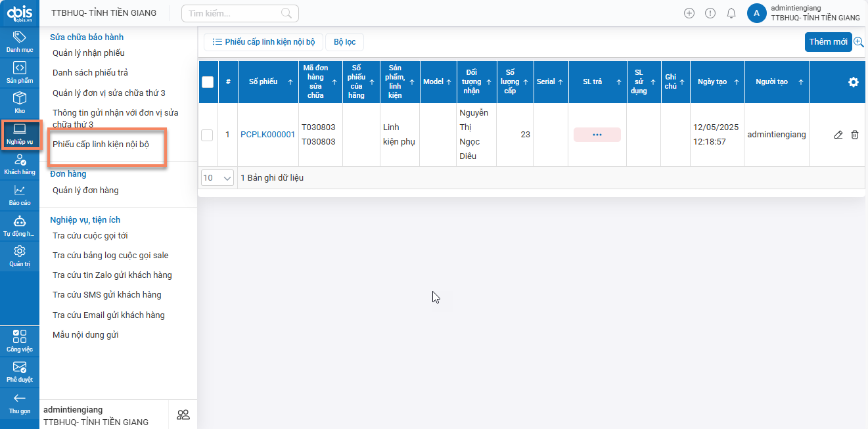Sort by Người tạo column arrow
868x429 pixels.
(x=800, y=82)
